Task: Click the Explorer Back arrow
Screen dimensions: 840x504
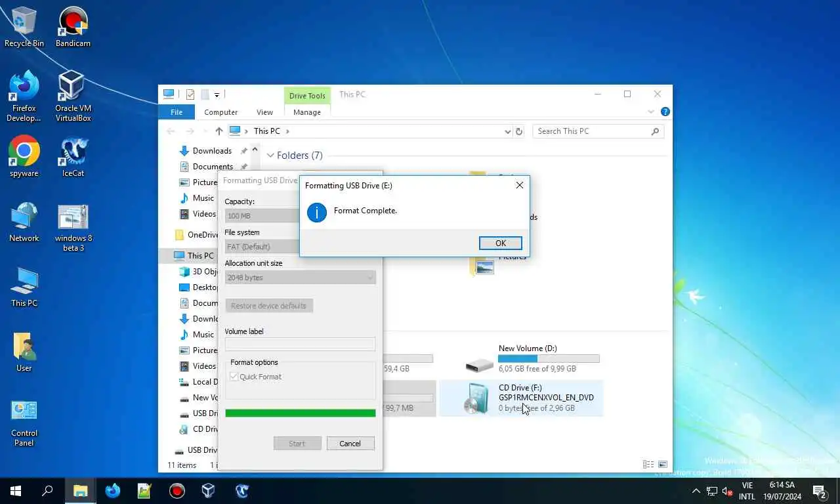Action: 171,131
